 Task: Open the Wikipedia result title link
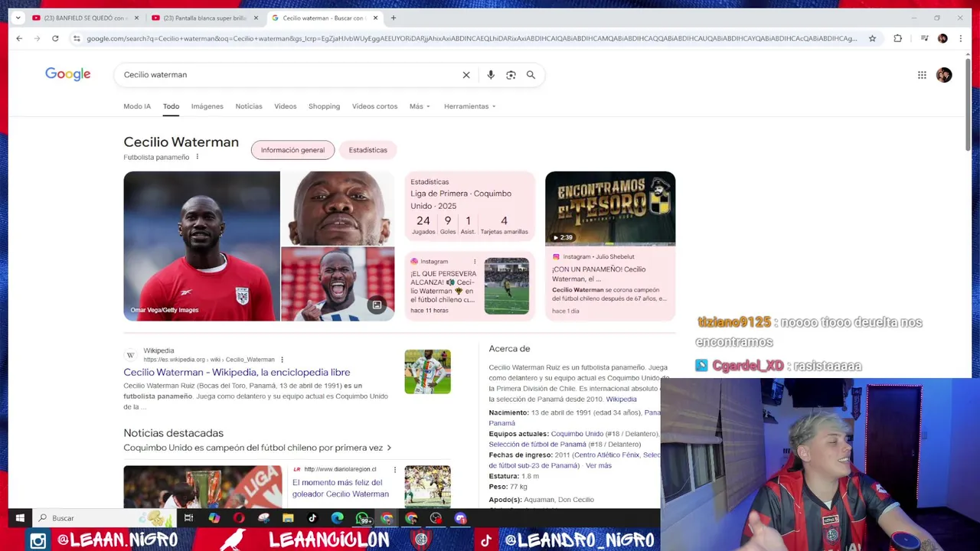coord(237,372)
